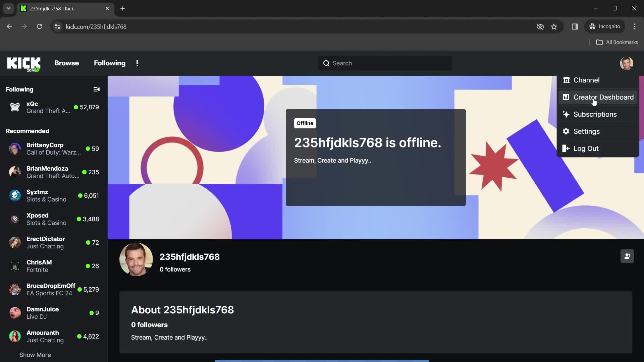
Task: Click Xposed 'Slots & Casino' text
Action: point(46,223)
